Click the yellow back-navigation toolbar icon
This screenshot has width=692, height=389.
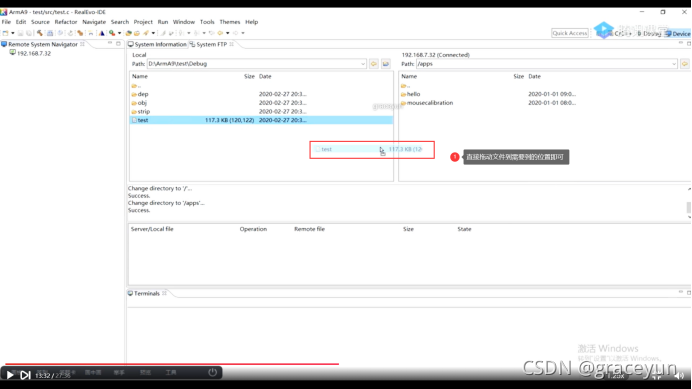tap(220, 33)
